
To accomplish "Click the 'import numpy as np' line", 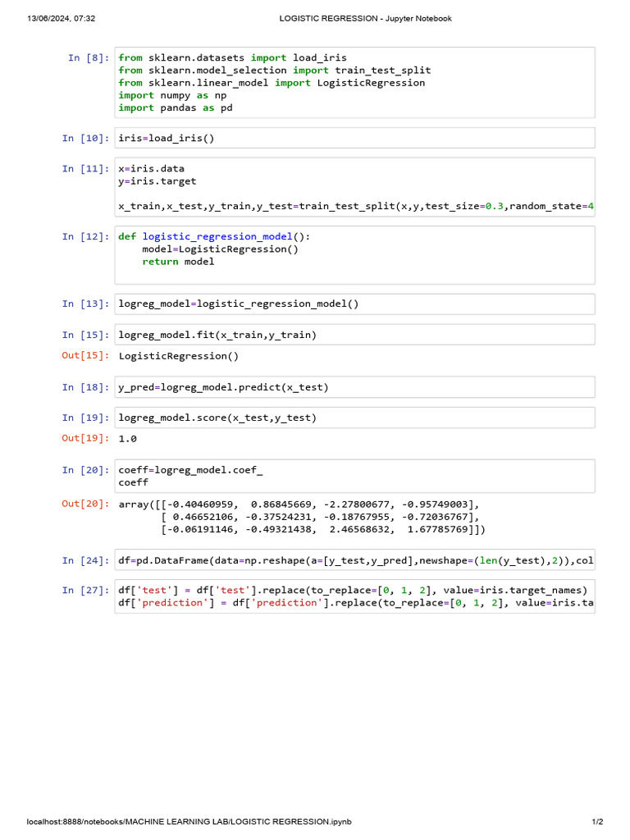I will (x=172, y=95).
